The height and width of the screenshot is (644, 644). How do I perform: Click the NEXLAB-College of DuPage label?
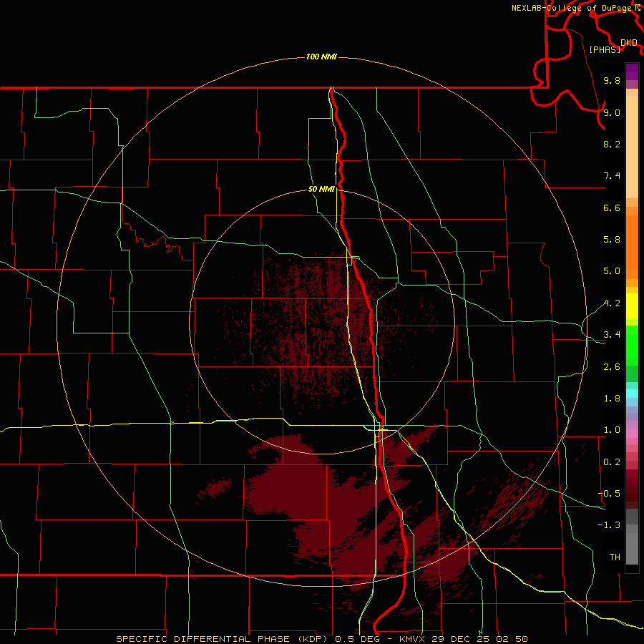coord(573,8)
